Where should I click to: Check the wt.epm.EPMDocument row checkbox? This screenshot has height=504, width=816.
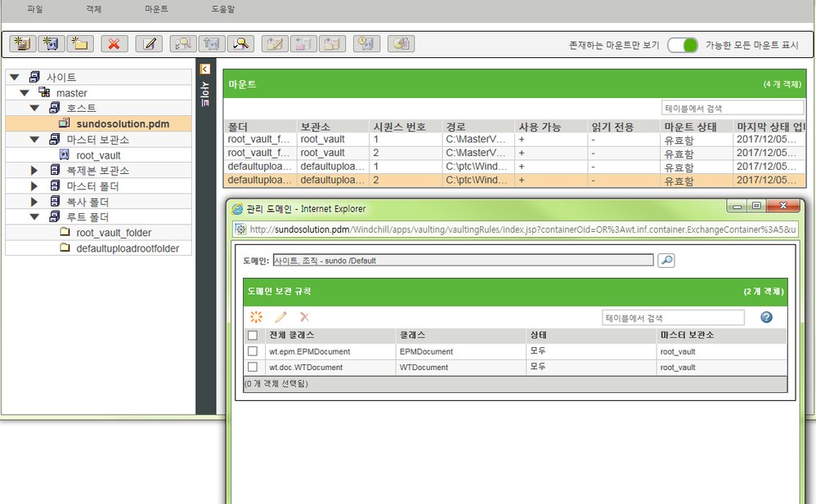point(253,351)
